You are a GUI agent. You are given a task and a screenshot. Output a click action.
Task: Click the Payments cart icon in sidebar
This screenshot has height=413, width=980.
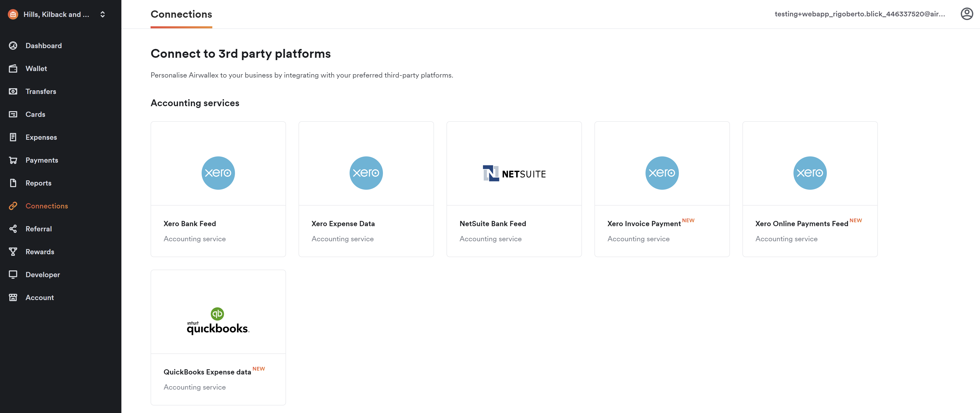click(13, 160)
